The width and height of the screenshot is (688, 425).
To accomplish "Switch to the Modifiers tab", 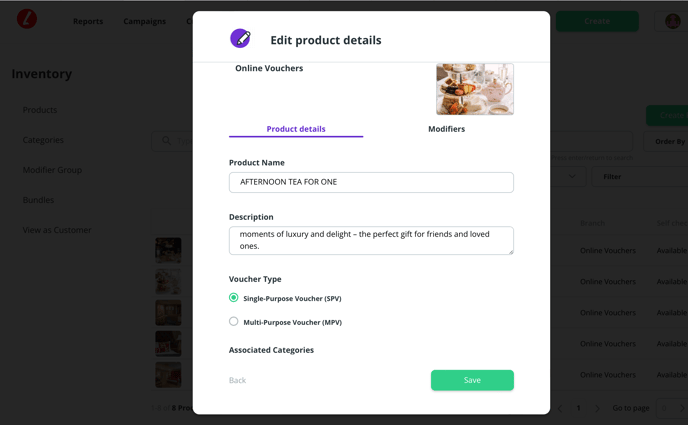I will pyautogui.click(x=446, y=129).
